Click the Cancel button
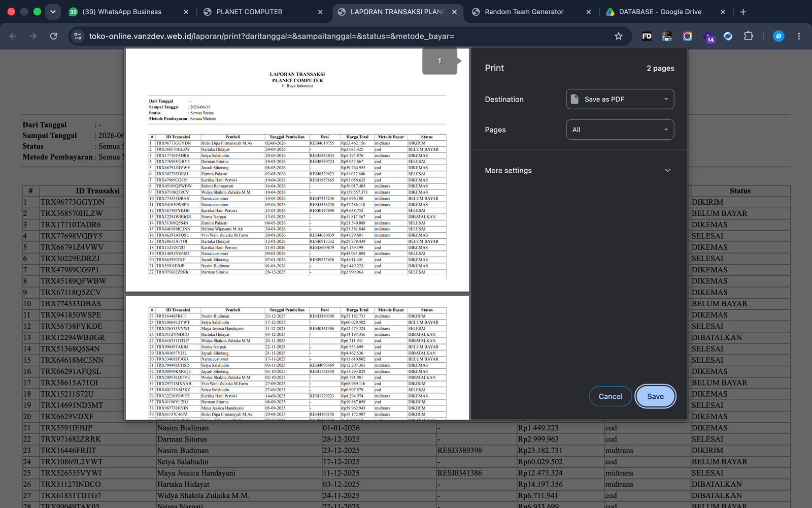 click(611, 396)
